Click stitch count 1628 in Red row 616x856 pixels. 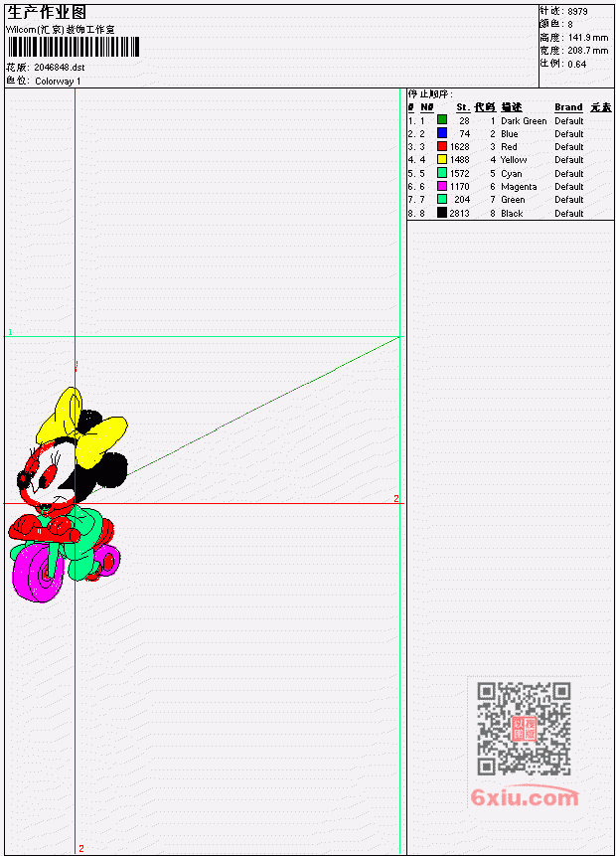click(459, 147)
